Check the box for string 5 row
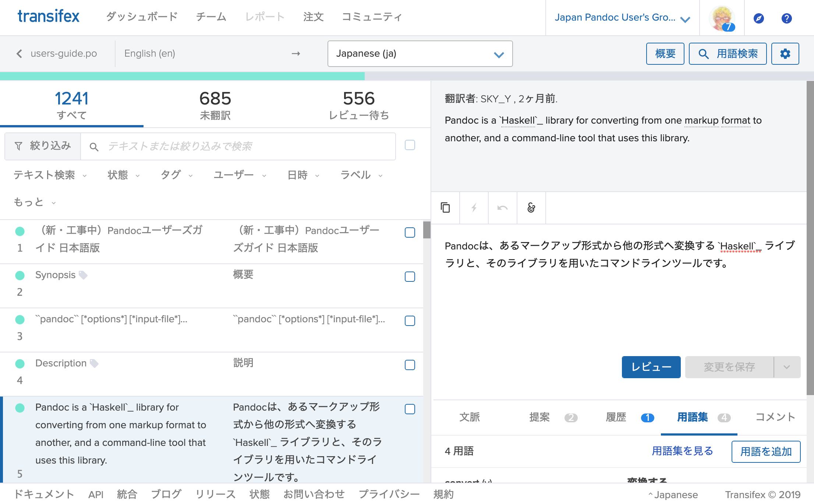Screen dimensions: 814x504 coord(410,409)
